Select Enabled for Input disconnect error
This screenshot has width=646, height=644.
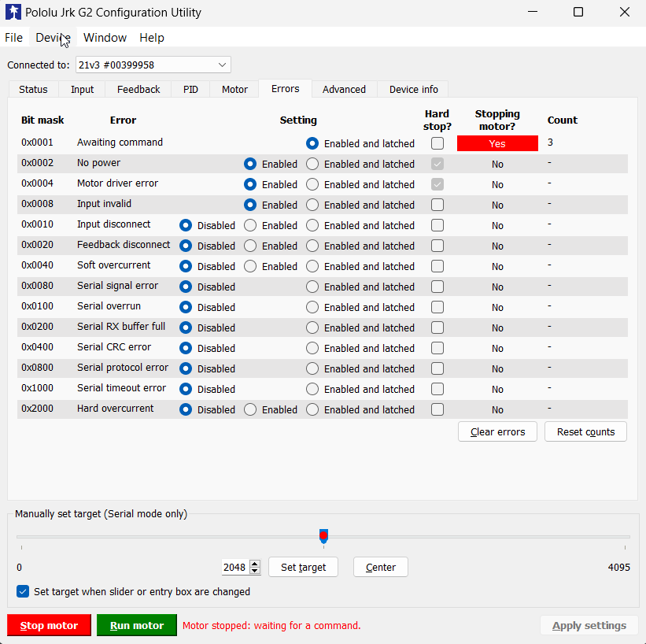click(x=250, y=225)
